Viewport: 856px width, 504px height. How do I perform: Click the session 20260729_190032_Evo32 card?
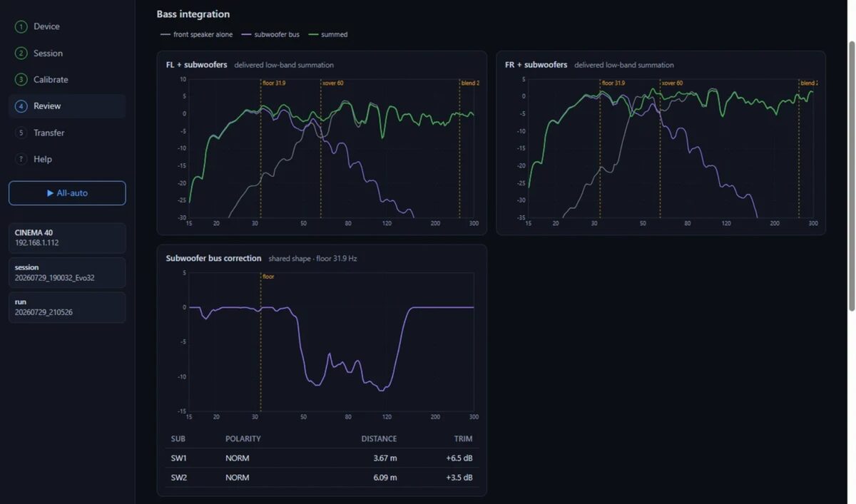pyautogui.click(x=67, y=272)
